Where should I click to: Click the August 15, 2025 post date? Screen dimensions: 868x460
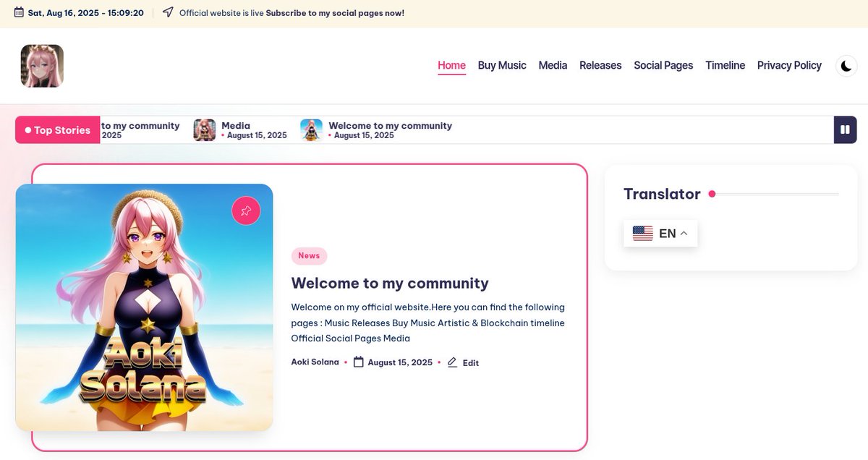[400, 362]
